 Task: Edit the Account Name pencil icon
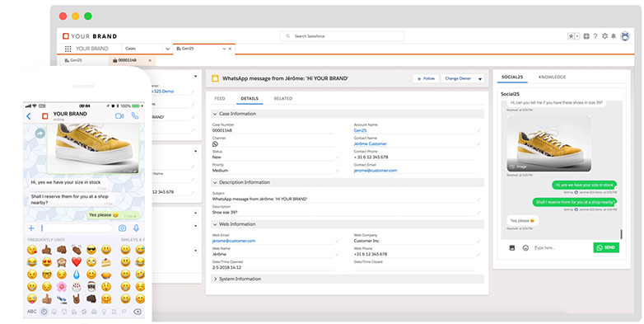[478, 131]
